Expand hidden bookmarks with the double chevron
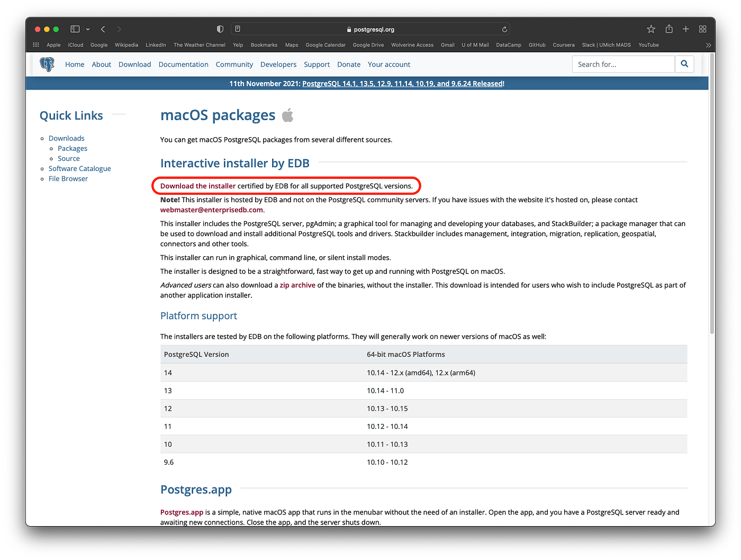This screenshot has height=560, width=741. [x=708, y=45]
